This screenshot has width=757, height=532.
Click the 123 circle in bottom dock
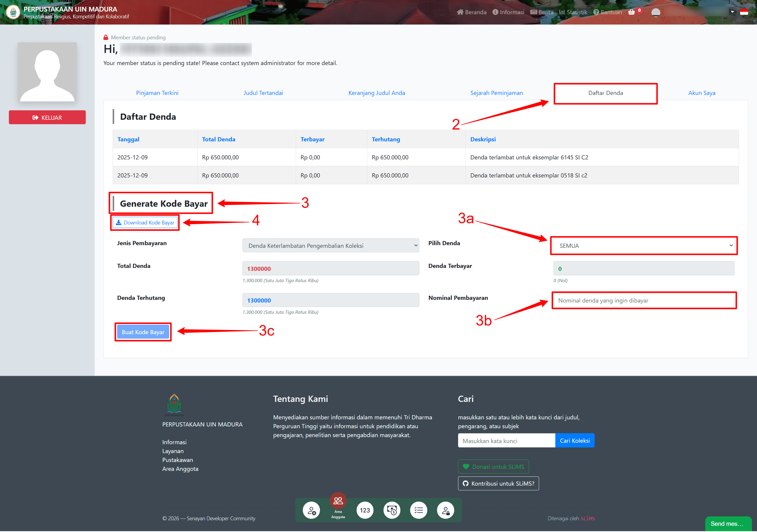(x=365, y=510)
